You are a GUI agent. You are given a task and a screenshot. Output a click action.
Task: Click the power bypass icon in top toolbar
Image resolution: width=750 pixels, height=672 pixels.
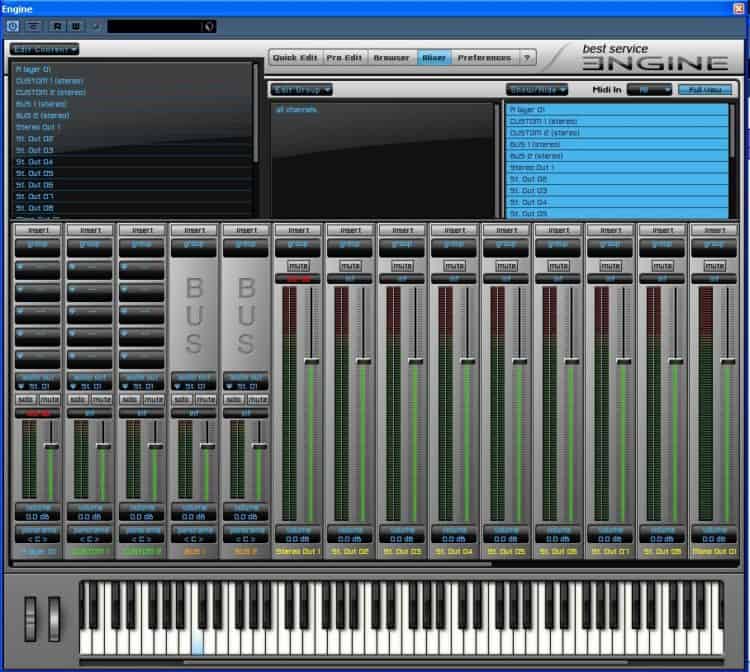point(12,26)
